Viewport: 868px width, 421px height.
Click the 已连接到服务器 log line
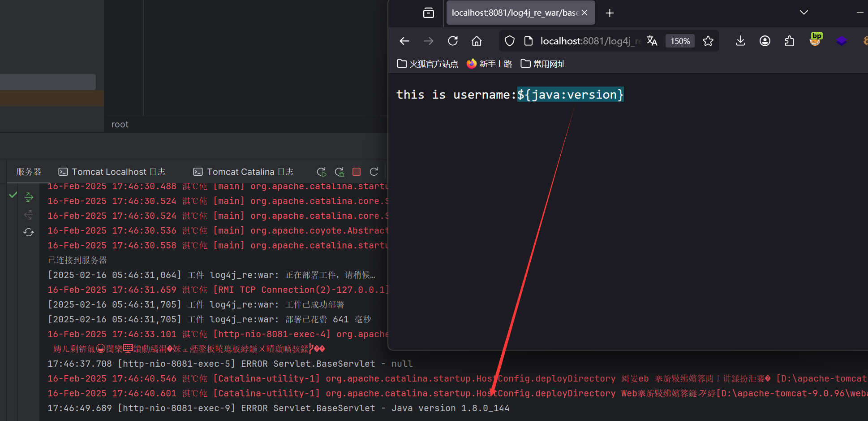pyautogui.click(x=77, y=260)
